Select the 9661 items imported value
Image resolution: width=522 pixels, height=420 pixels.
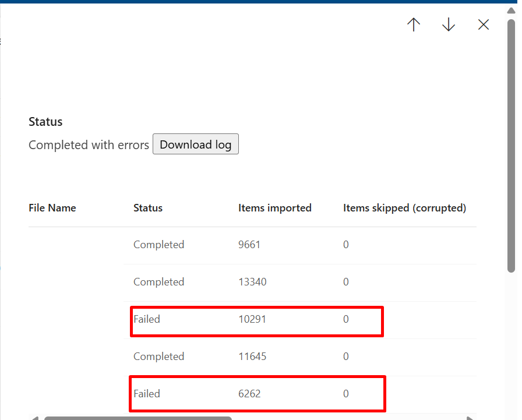pyautogui.click(x=249, y=245)
